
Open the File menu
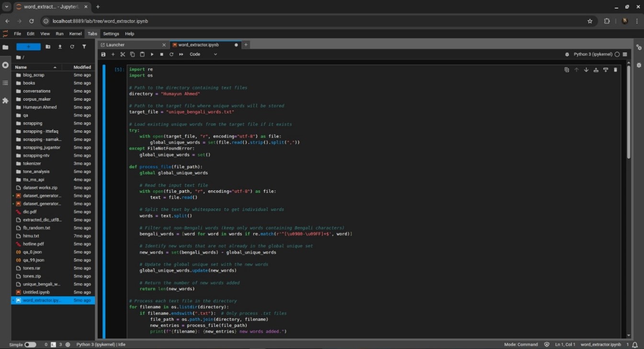[x=17, y=34]
